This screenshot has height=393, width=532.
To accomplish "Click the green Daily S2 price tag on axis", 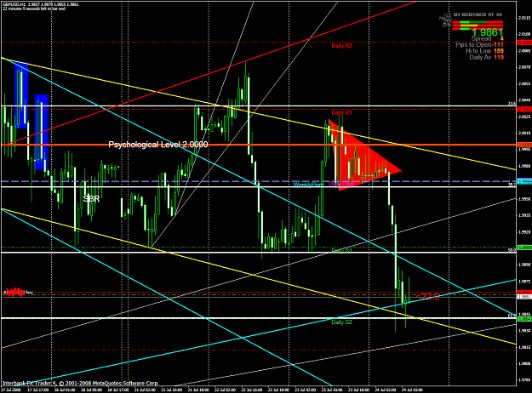I will [524, 319].
